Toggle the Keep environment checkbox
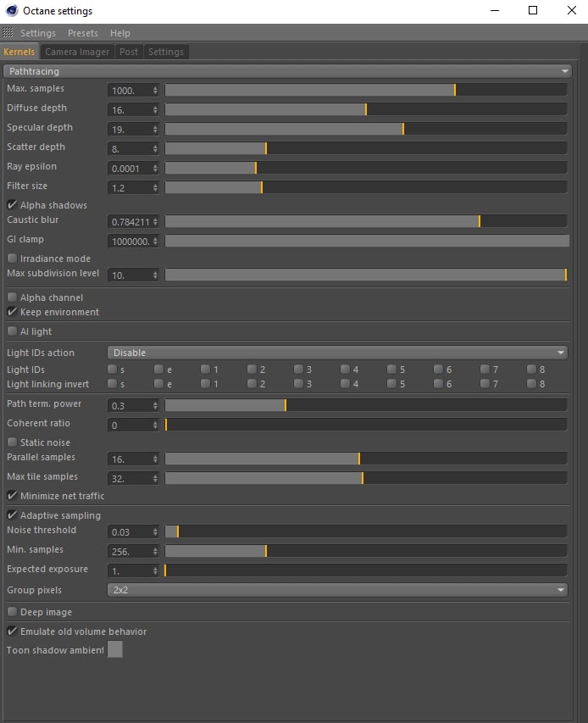 [13, 312]
